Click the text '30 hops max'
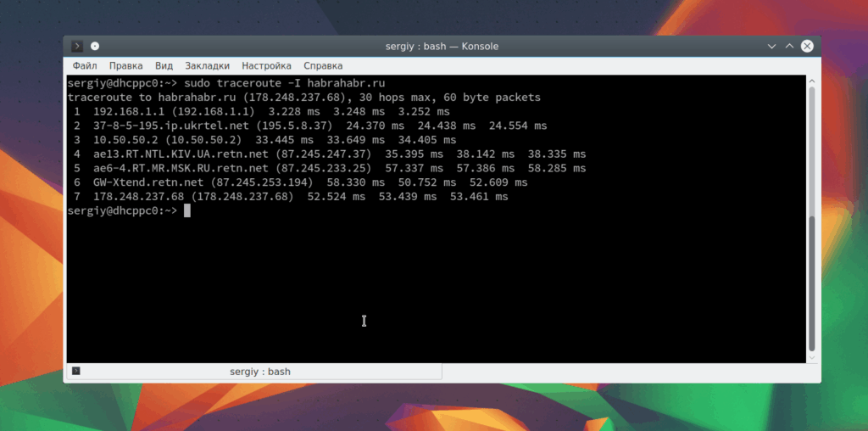 (x=392, y=98)
